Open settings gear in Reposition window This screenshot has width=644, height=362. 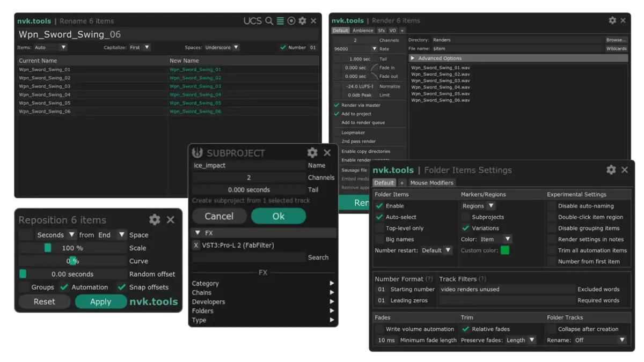pos(155,220)
